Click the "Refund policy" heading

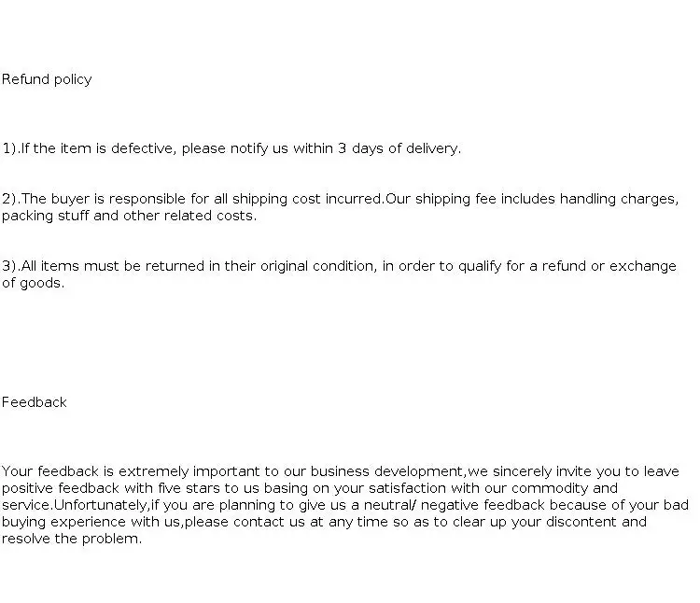[47, 79]
